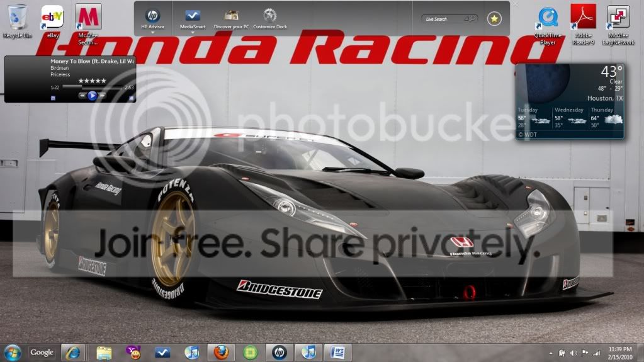Open Windows Explorer folder from taskbar
This screenshot has height=362, width=644.
pos(104,353)
